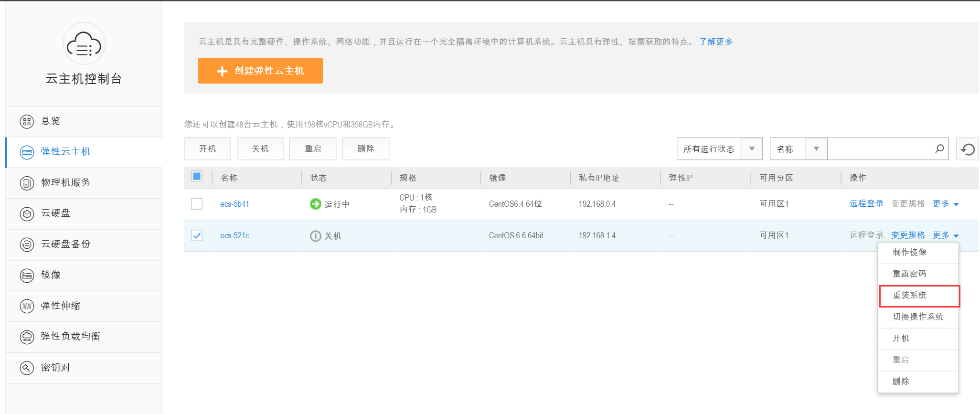
Task: Collapse 更多 menu for ecs-521c
Action: [x=946, y=235]
